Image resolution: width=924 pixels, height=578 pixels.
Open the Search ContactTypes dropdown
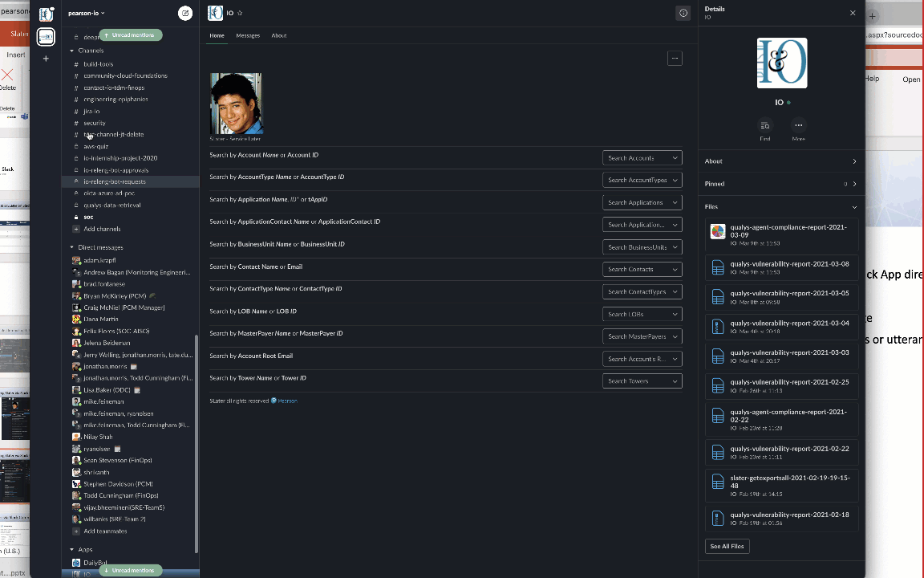point(642,292)
